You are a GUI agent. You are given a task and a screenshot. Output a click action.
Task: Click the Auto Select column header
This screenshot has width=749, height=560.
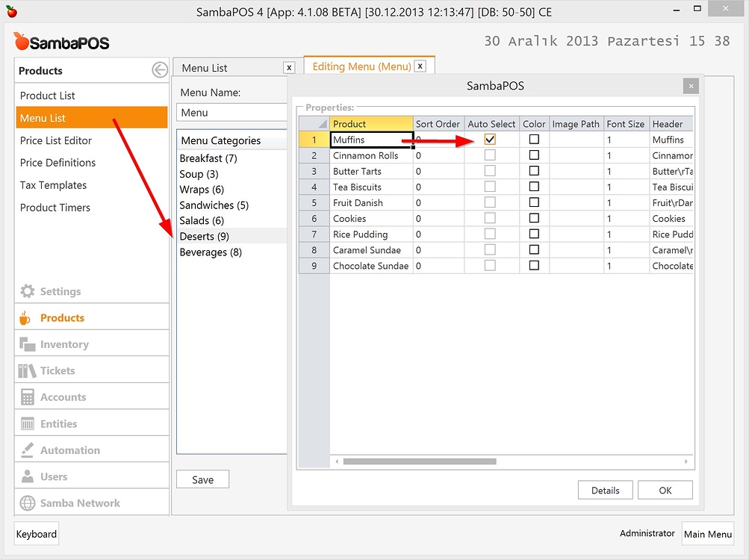[x=491, y=124]
